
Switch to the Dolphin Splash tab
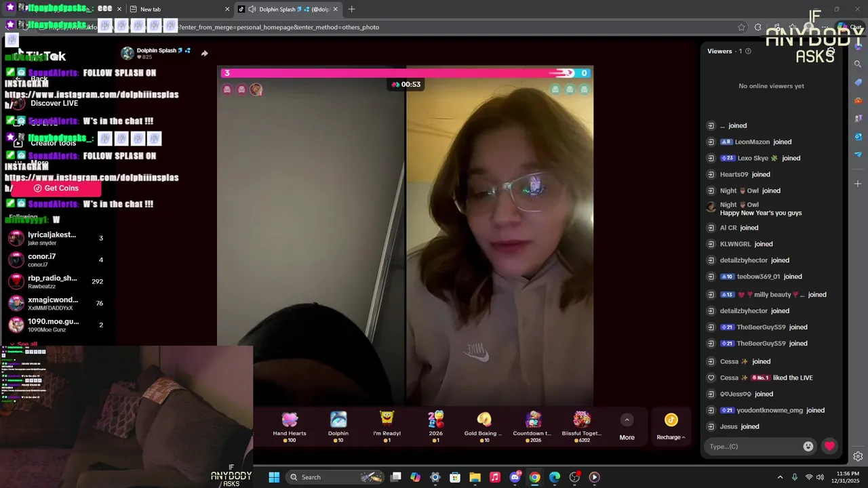[288, 9]
